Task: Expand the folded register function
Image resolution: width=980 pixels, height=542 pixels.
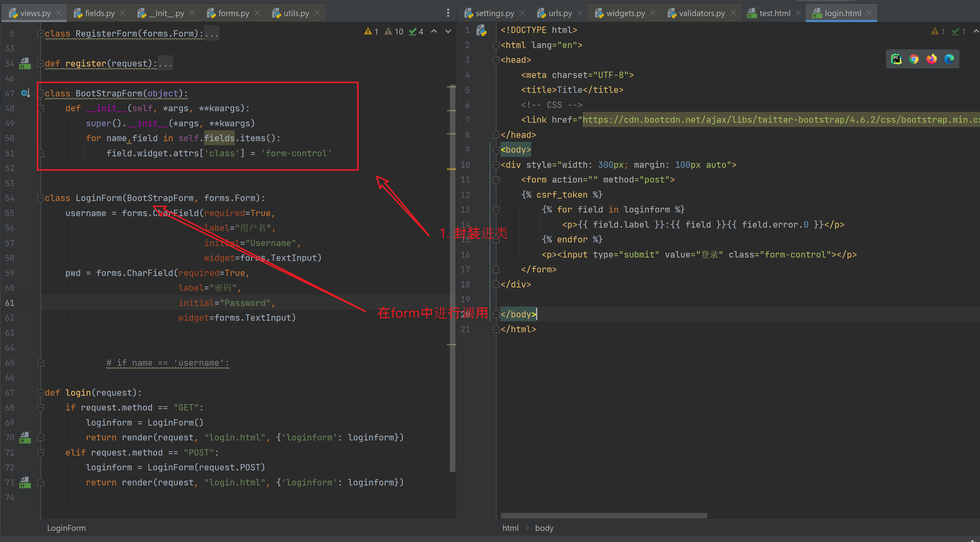Action: coord(40,63)
